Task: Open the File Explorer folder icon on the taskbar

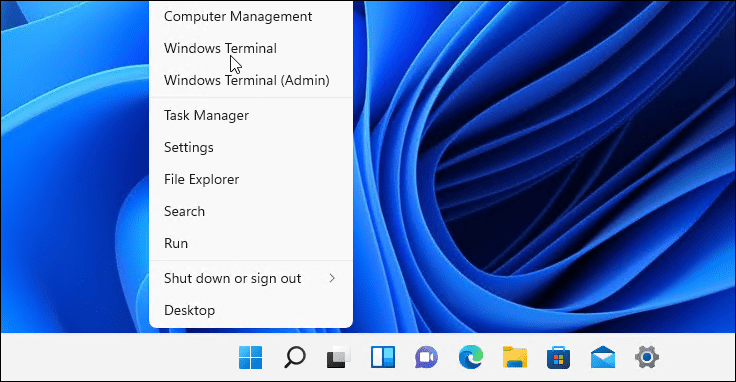Action: point(515,358)
